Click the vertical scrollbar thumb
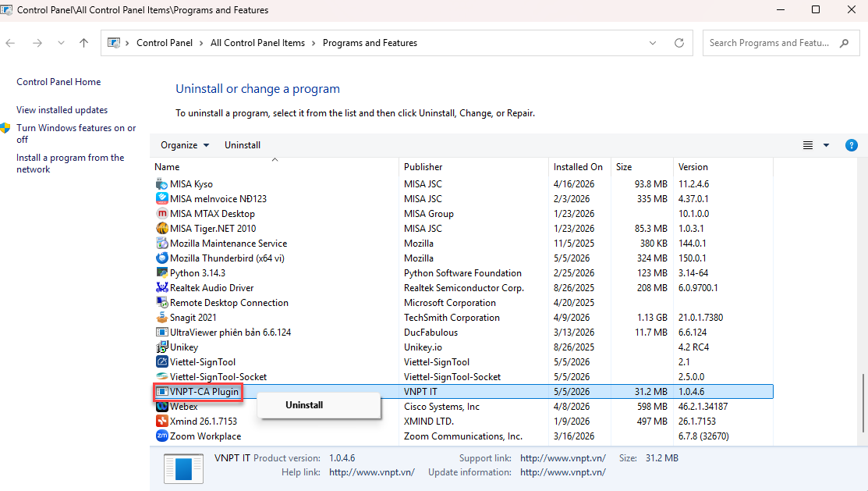 coord(863,403)
